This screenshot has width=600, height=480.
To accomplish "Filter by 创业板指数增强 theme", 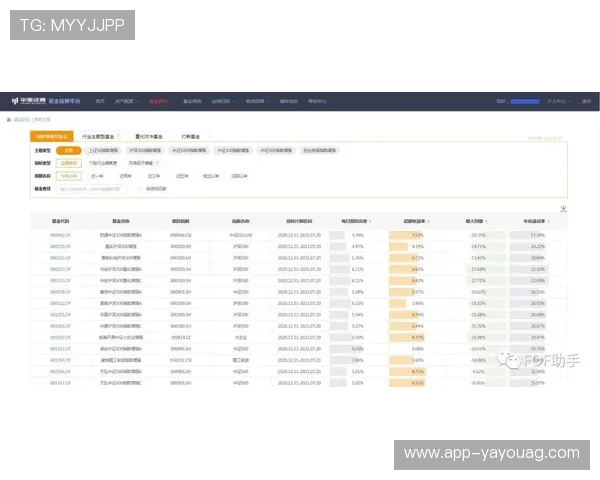I will click(320, 150).
